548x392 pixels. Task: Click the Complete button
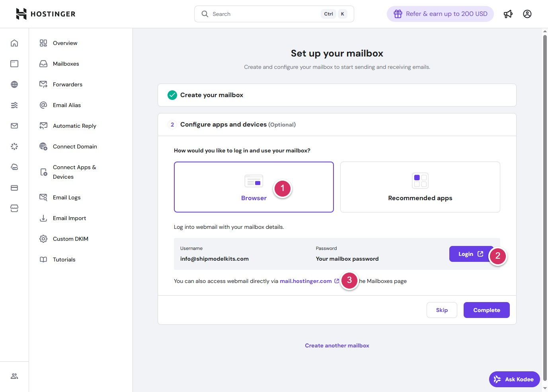coord(486,310)
